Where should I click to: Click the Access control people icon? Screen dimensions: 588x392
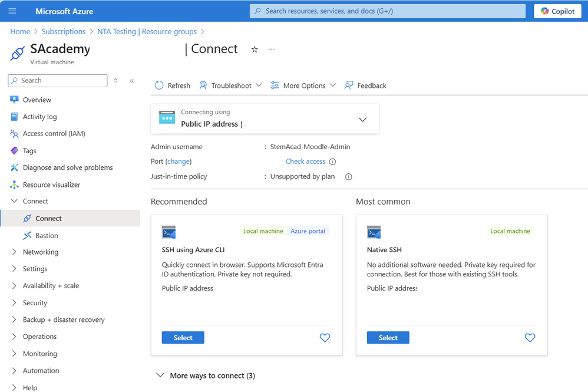[14, 134]
